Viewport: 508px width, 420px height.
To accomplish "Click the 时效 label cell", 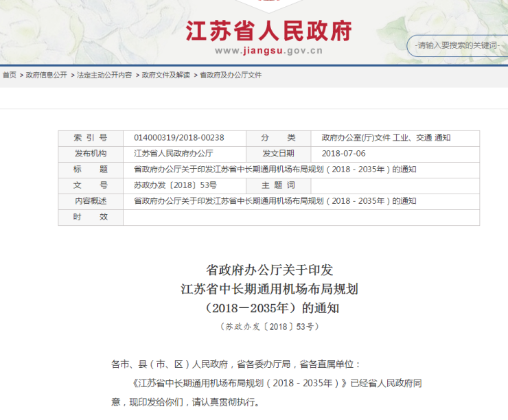I will (91, 218).
